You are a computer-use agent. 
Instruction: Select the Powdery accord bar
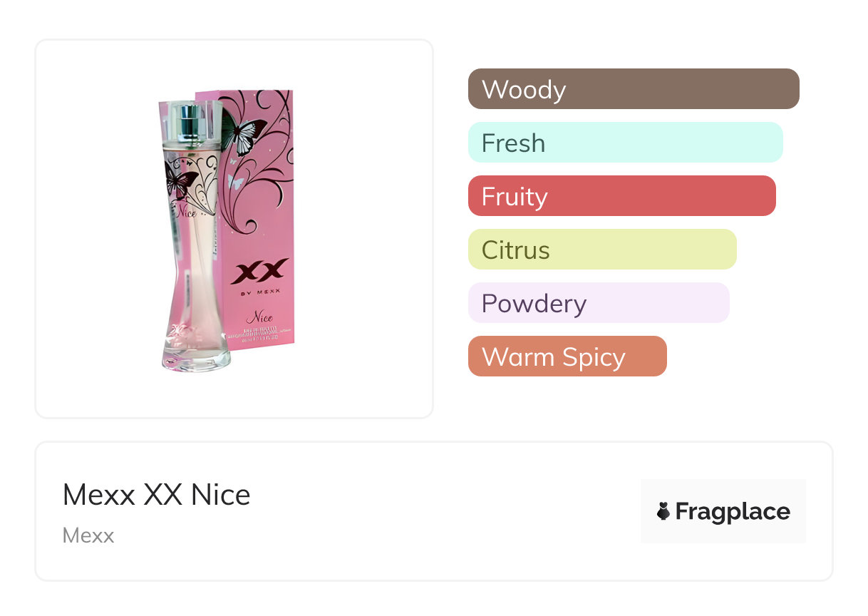[x=599, y=303]
